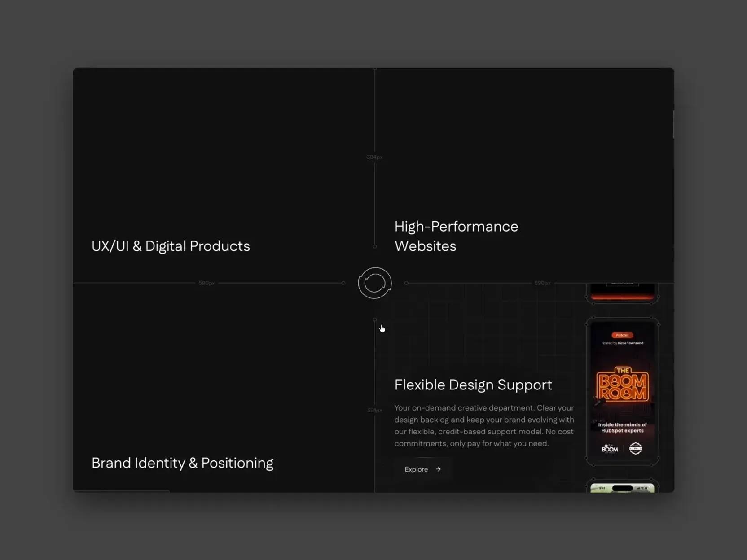The width and height of the screenshot is (747, 560).
Task: Click the "Your on-demand creative department" paragraph
Action: tap(484, 425)
